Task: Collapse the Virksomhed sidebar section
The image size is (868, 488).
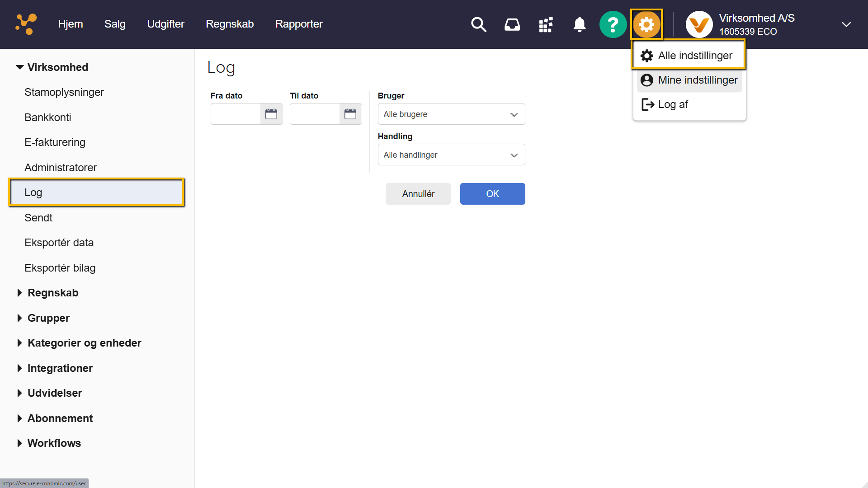Action: [20, 67]
